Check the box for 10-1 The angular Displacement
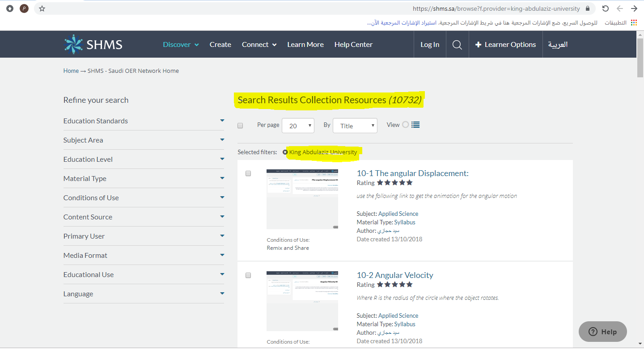Screen dimensions: 644x349 [248, 173]
